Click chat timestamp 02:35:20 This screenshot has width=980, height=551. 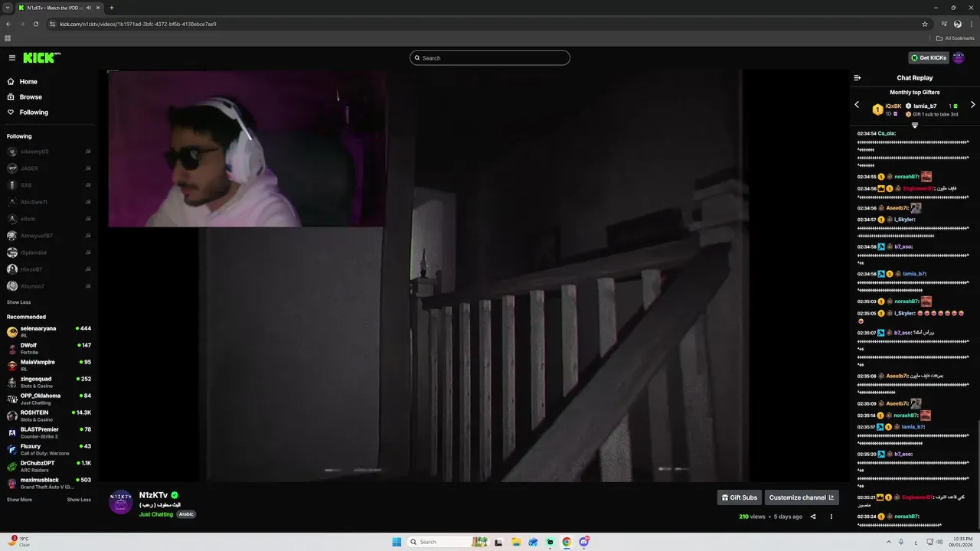click(867, 454)
